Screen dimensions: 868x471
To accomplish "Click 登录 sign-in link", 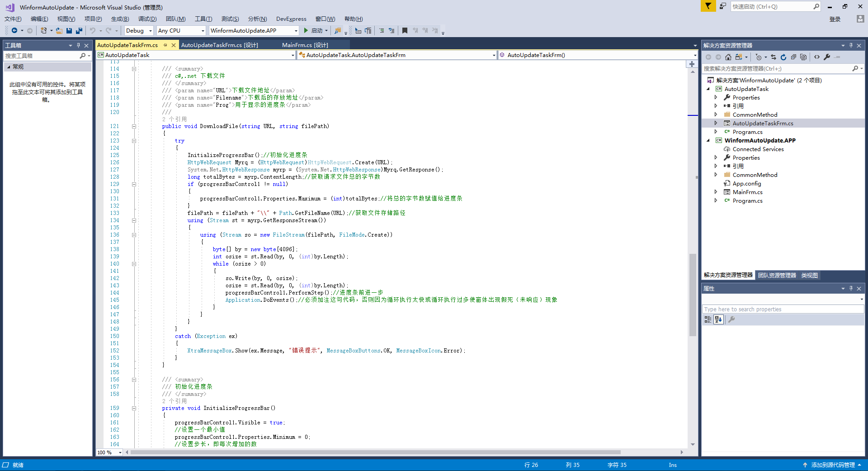I will pyautogui.click(x=835, y=19).
